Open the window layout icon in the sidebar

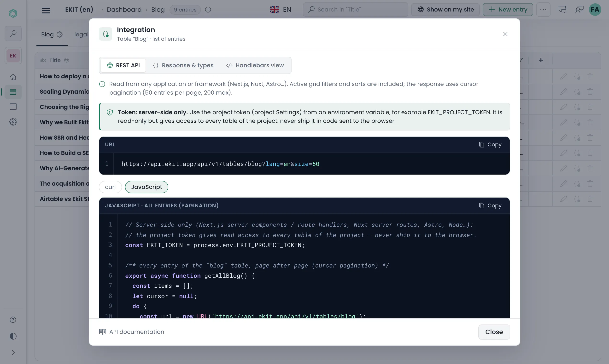point(13,107)
